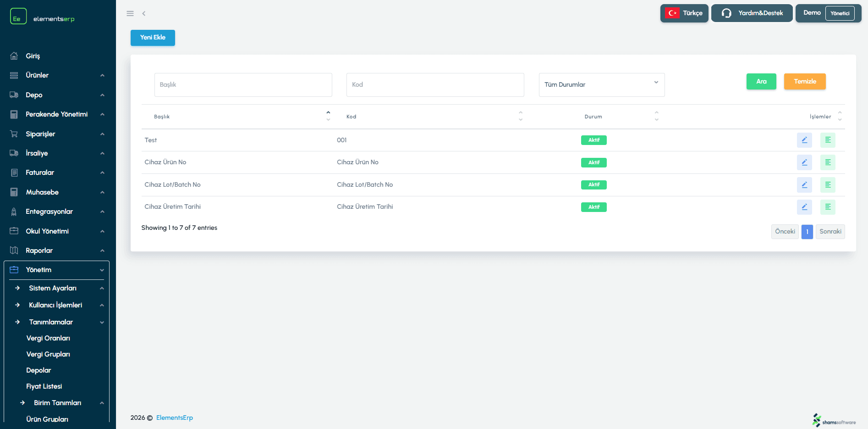The height and width of the screenshot is (429, 868).
Task: Click the Ürünler list icon
Action: pos(14,75)
